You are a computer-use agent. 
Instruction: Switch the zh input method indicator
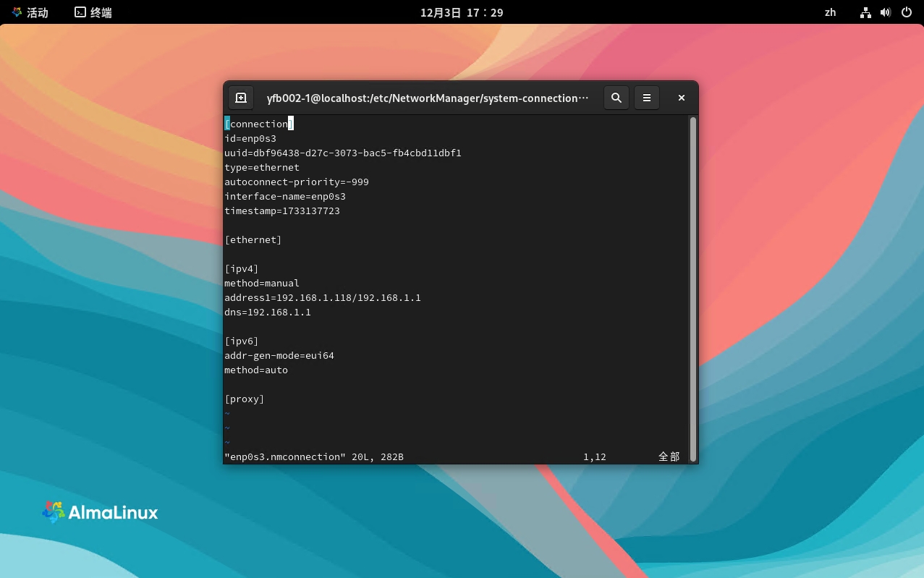pyautogui.click(x=830, y=12)
